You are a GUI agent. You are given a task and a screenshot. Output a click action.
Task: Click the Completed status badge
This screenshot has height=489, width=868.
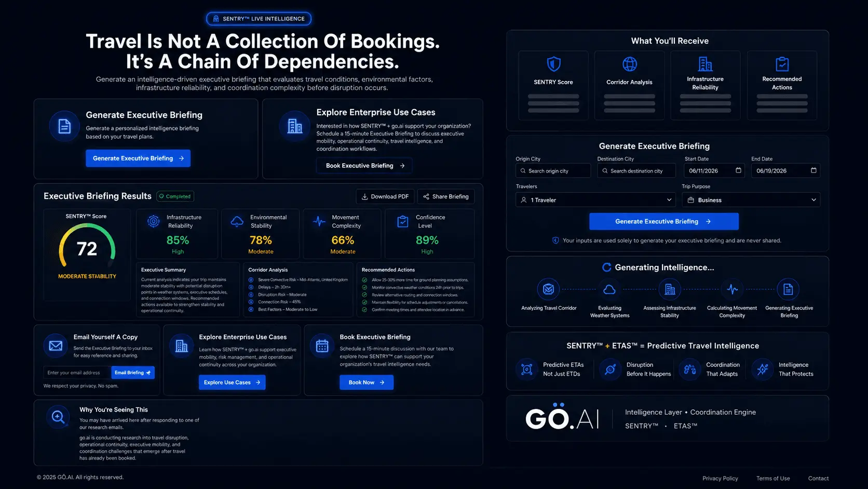pos(175,196)
